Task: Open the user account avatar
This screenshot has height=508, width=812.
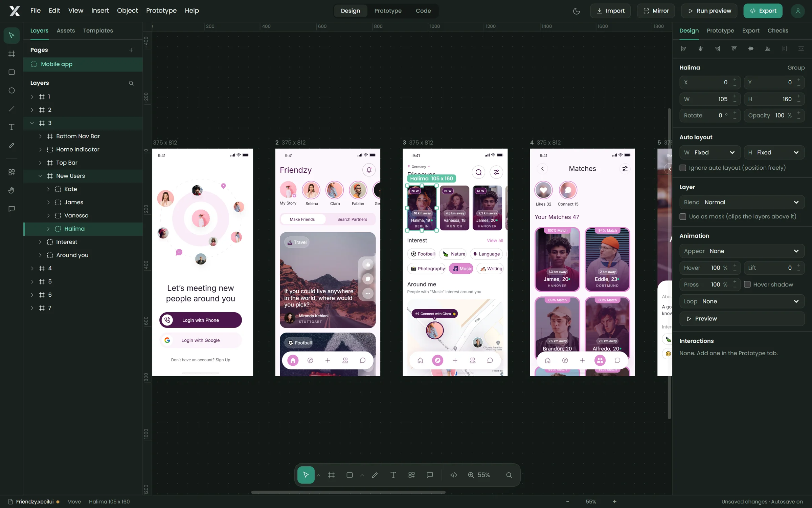Action: 797,11
